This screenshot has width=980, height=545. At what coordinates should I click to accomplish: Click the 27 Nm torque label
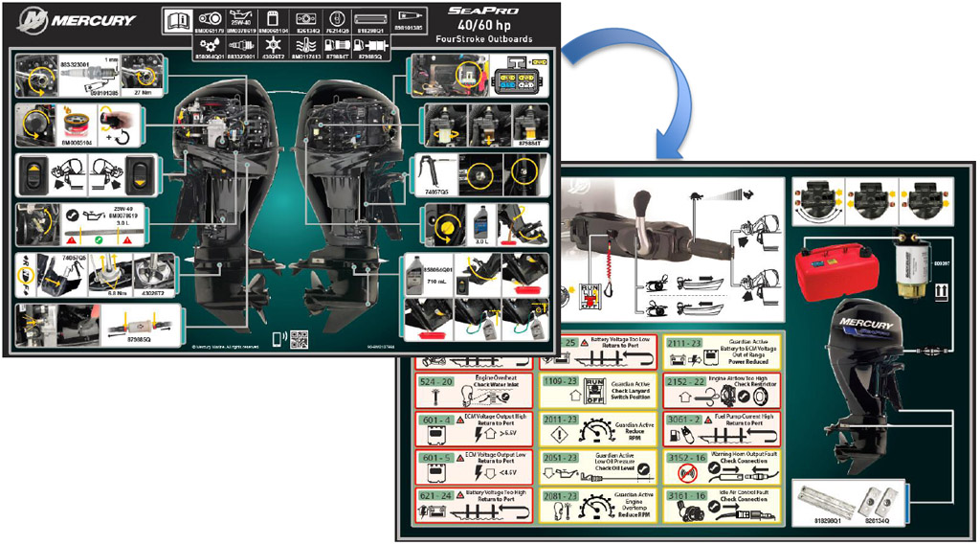click(x=143, y=92)
